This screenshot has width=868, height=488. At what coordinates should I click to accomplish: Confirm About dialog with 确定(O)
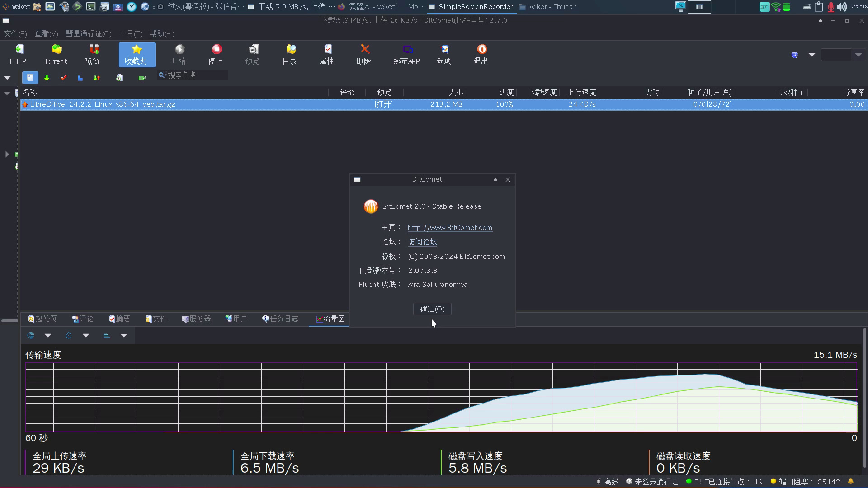point(433,309)
